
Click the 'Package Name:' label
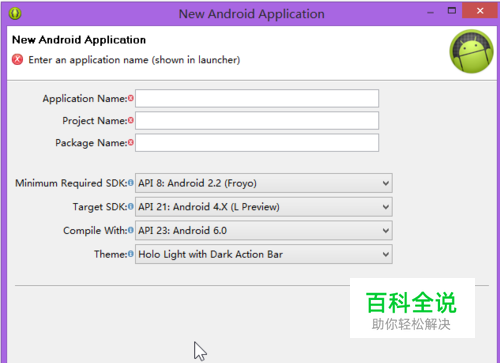click(91, 143)
